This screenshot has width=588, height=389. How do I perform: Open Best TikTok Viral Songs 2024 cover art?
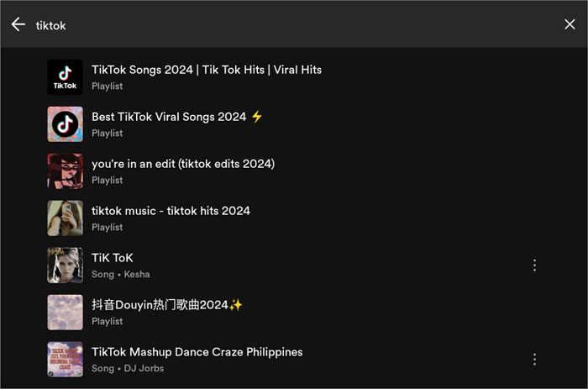coord(66,124)
